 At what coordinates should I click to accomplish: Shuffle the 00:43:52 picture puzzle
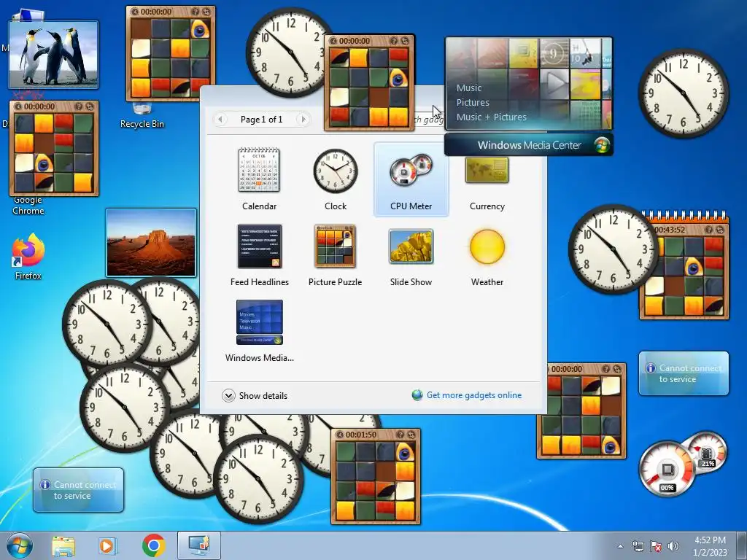(x=720, y=230)
